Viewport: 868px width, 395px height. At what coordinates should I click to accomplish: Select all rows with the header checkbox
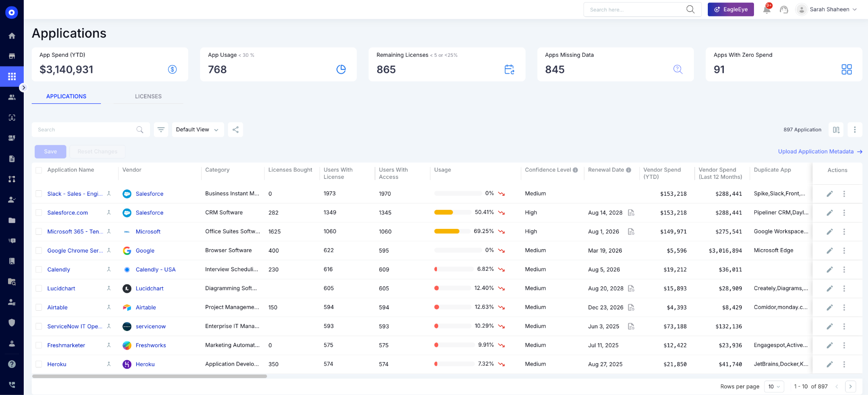click(39, 170)
